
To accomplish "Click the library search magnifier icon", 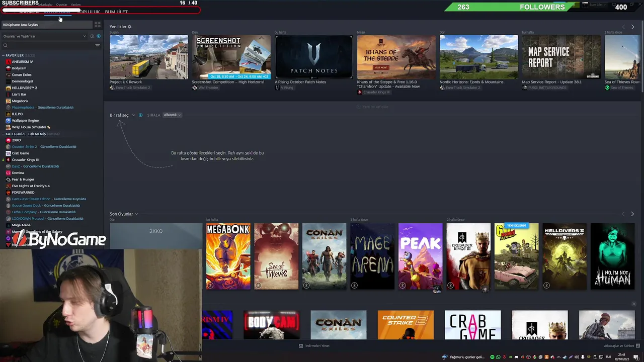I will point(6,46).
